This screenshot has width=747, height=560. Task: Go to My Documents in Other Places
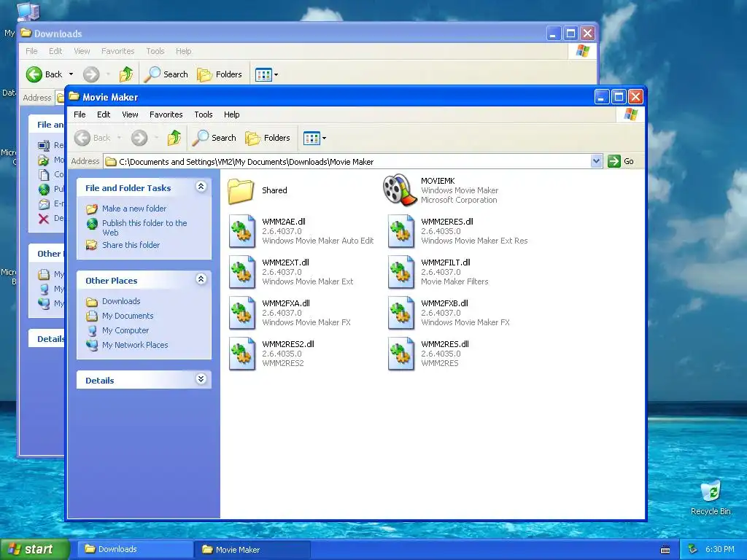[128, 316]
